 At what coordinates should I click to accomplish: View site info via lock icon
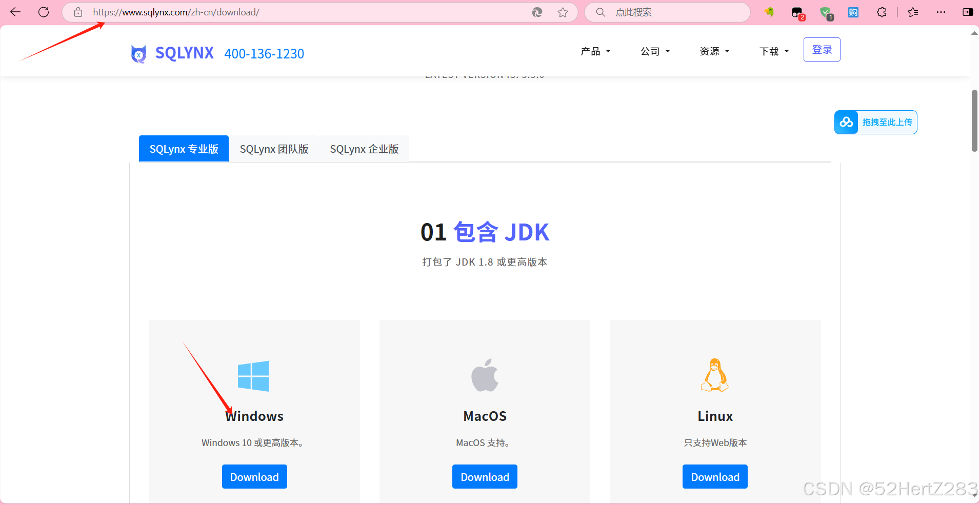point(78,12)
